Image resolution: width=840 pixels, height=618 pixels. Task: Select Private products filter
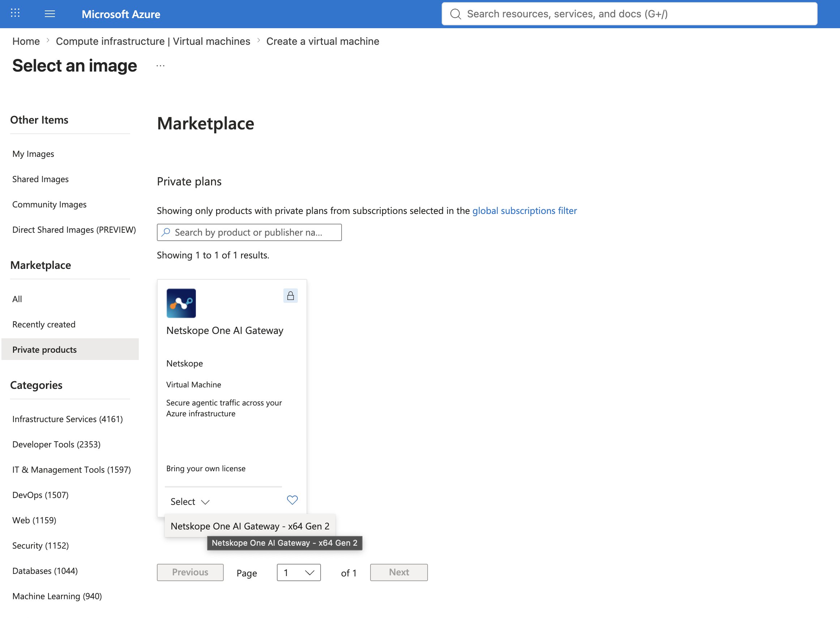(70, 349)
